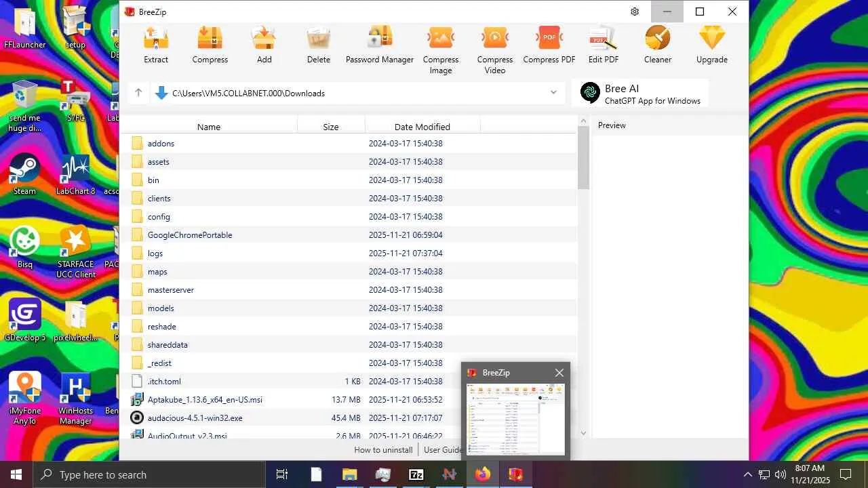Open Task View on the taskbar
868x488 pixels.
tap(282, 474)
